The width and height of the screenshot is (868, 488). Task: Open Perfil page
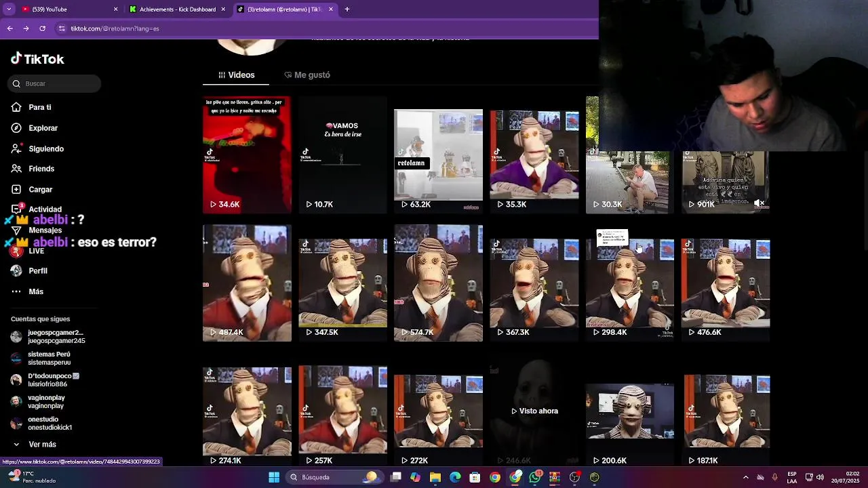pos(38,270)
